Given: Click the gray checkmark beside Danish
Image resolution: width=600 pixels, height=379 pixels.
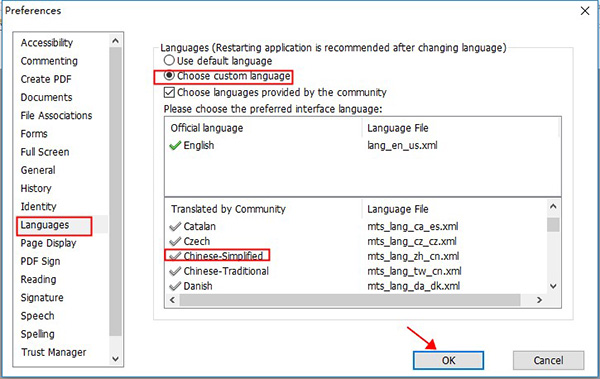Looking at the screenshot, I should coord(175,286).
